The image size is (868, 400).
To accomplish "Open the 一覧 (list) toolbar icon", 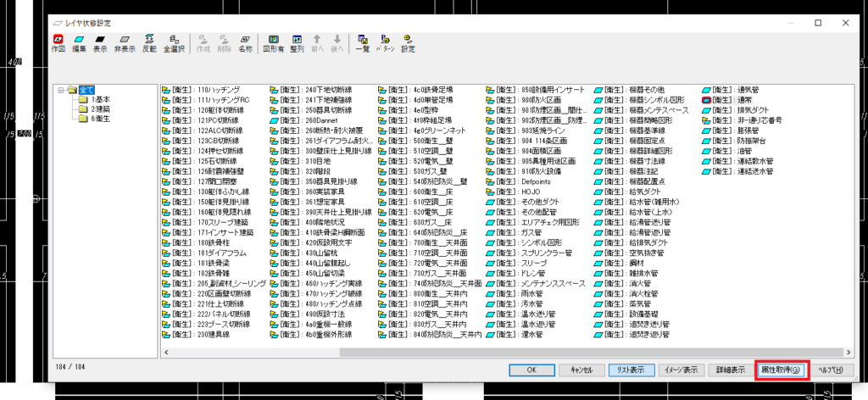I will tap(363, 42).
